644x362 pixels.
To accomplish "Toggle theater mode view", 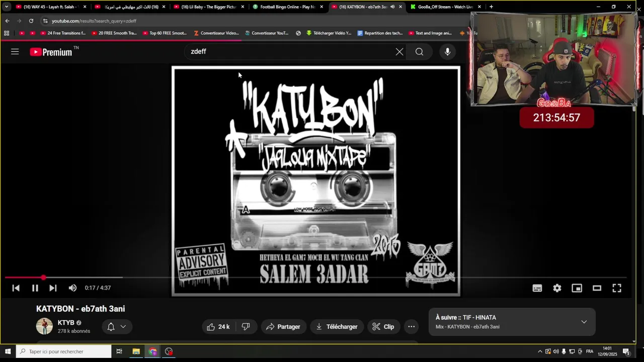I will 597,288.
